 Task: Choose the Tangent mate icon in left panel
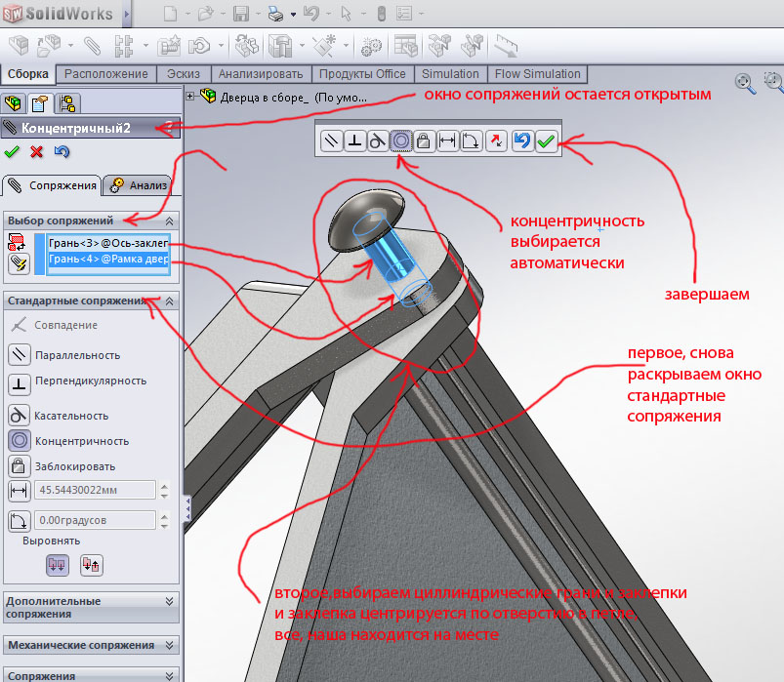coord(19,415)
